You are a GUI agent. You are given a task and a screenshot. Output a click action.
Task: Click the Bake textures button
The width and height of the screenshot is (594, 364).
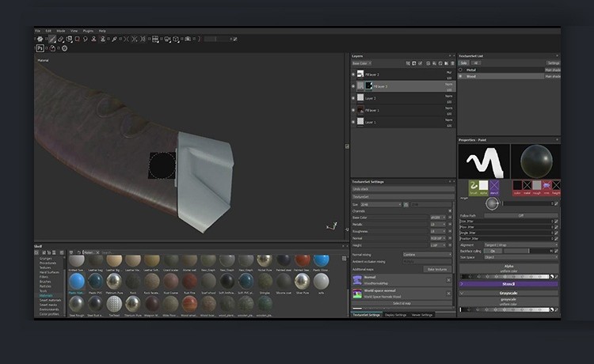tap(437, 269)
